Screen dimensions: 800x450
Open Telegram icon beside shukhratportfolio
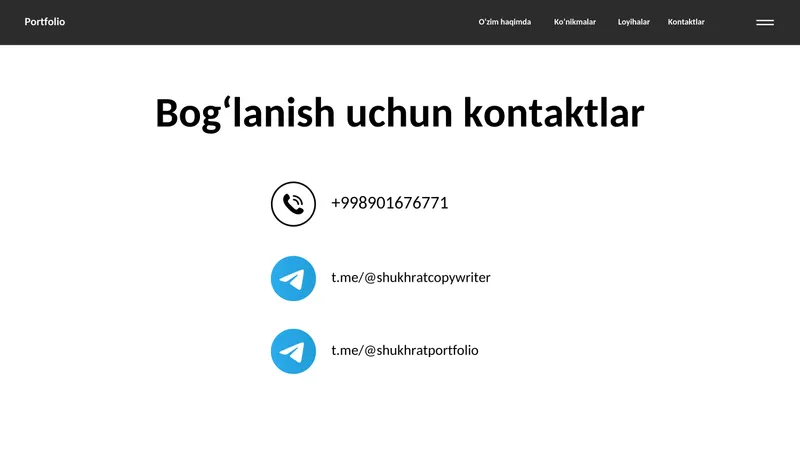click(x=293, y=352)
